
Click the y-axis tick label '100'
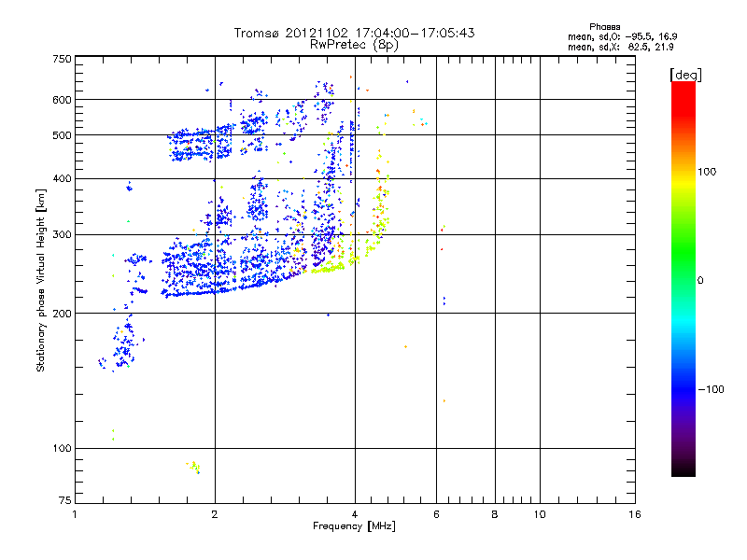pos(62,448)
